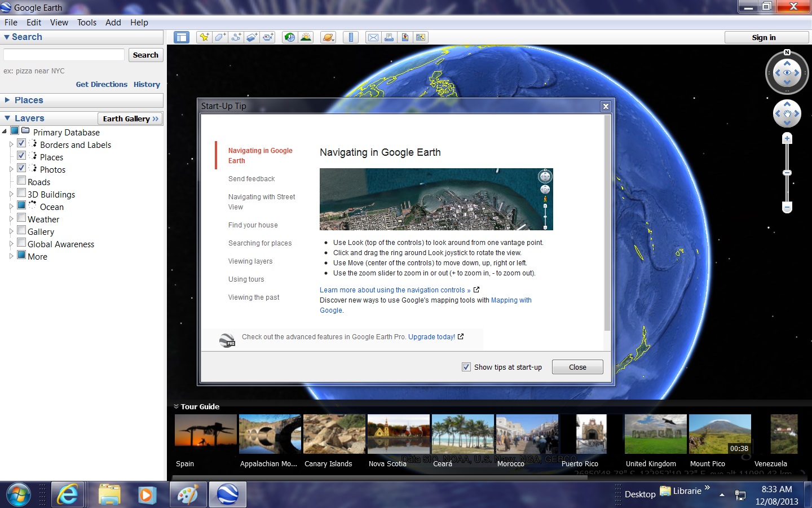
Task: Toggle sunlight across the landscape
Action: pyautogui.click(x=306, y=37)
